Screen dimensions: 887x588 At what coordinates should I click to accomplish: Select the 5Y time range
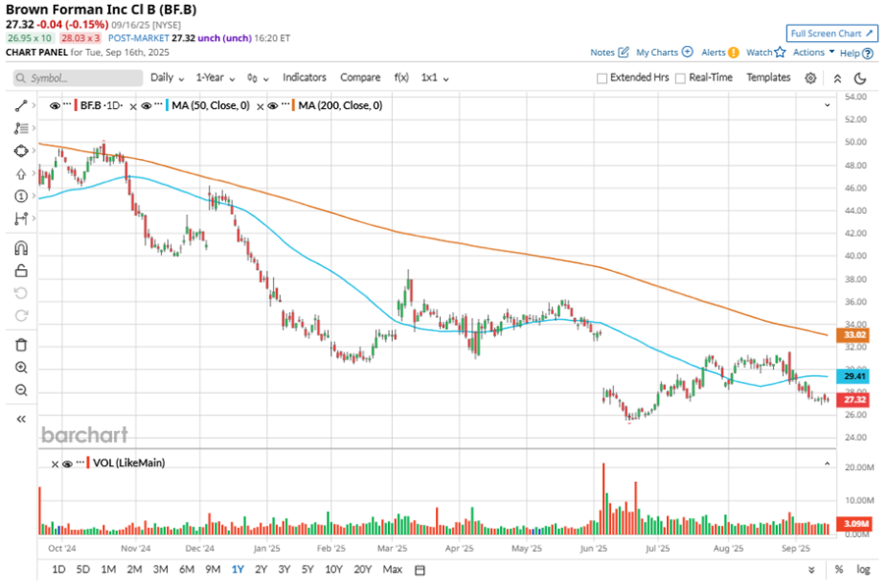(307, 569)
